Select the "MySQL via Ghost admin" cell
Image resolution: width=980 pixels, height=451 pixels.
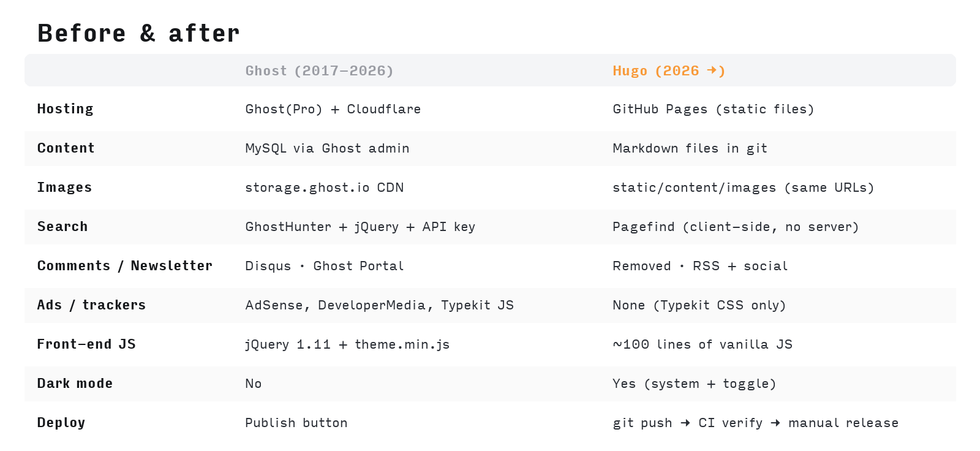[327, 148]
